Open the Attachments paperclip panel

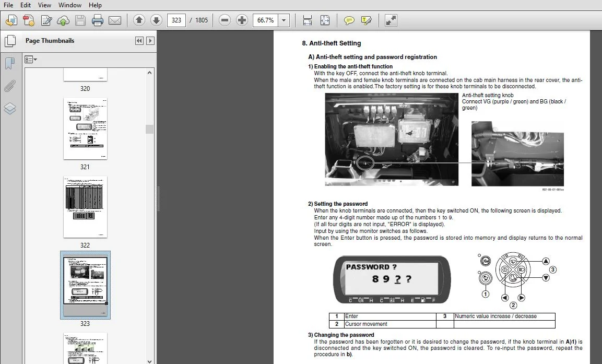click(9, 86)
